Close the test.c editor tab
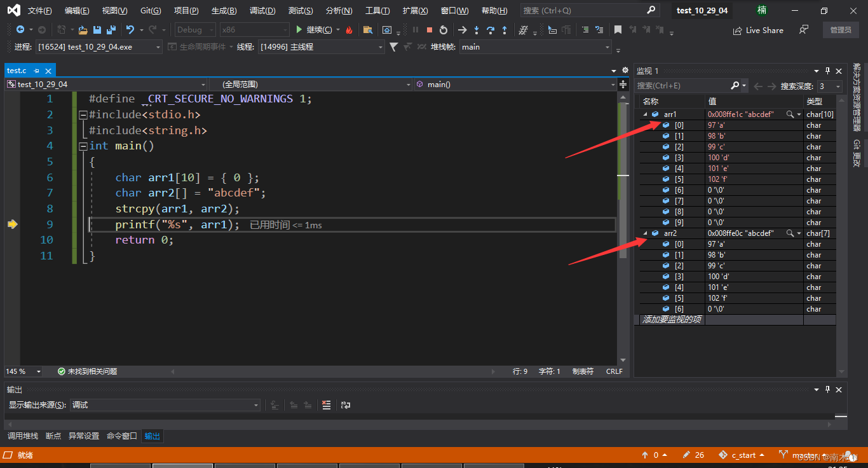Image resolution: width=868 pixels, height=468 pixels. tap(48, 71)
